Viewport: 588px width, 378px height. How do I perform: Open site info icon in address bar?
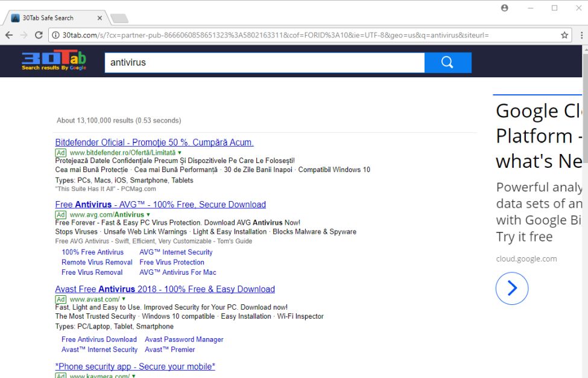(55, 35)
